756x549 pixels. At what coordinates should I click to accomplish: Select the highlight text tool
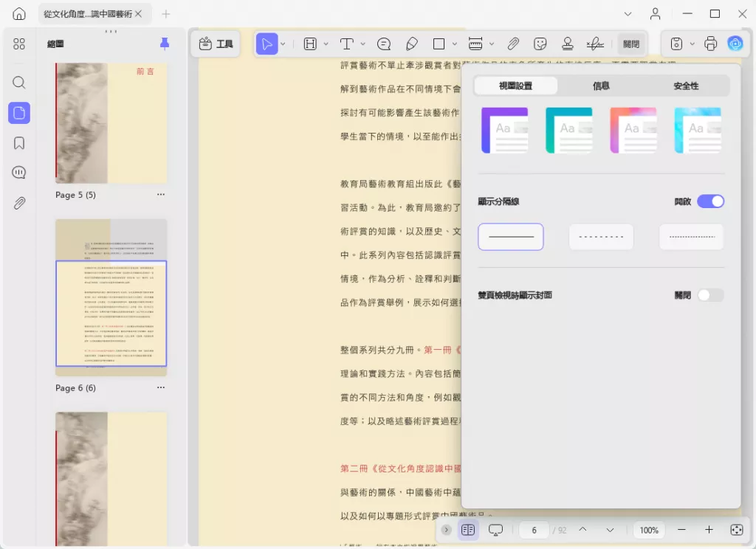[x=310, y=44]
